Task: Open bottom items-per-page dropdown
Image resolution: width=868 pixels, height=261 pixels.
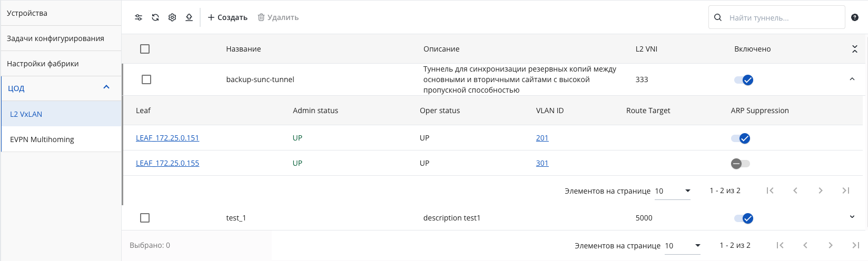Action: click(x=683, y=246)
